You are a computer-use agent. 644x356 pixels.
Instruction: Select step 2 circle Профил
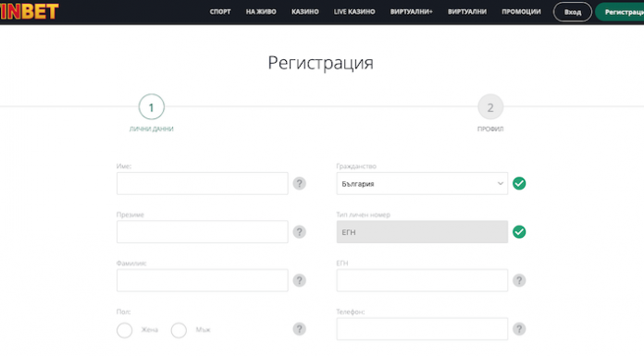click(490, 106)
